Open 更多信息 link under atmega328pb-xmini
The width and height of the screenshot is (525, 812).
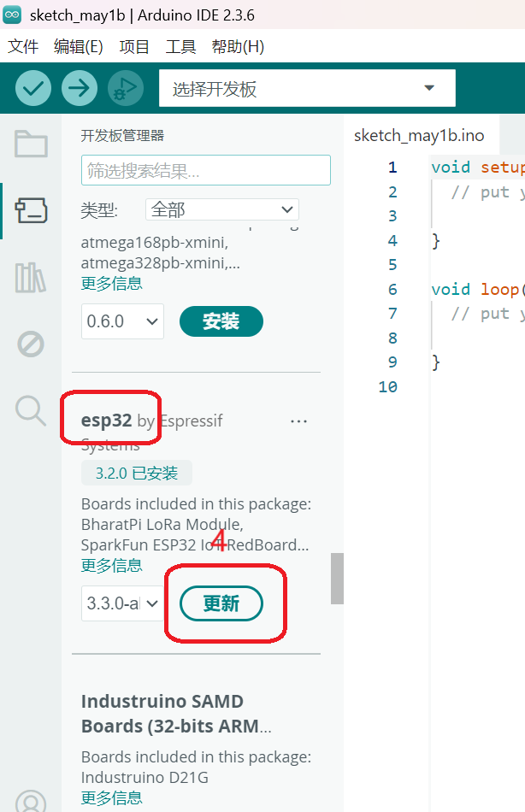click(111, 283)
